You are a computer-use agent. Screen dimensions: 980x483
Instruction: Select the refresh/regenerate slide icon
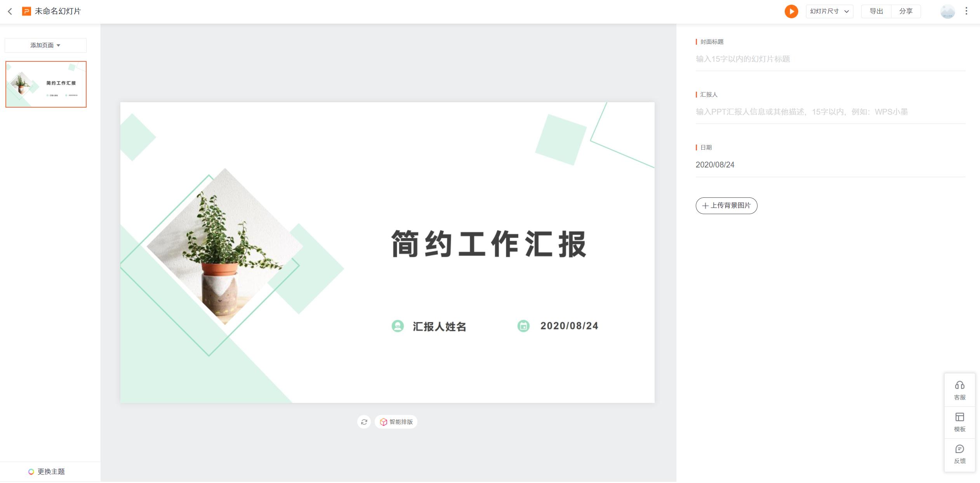(364, 422)
